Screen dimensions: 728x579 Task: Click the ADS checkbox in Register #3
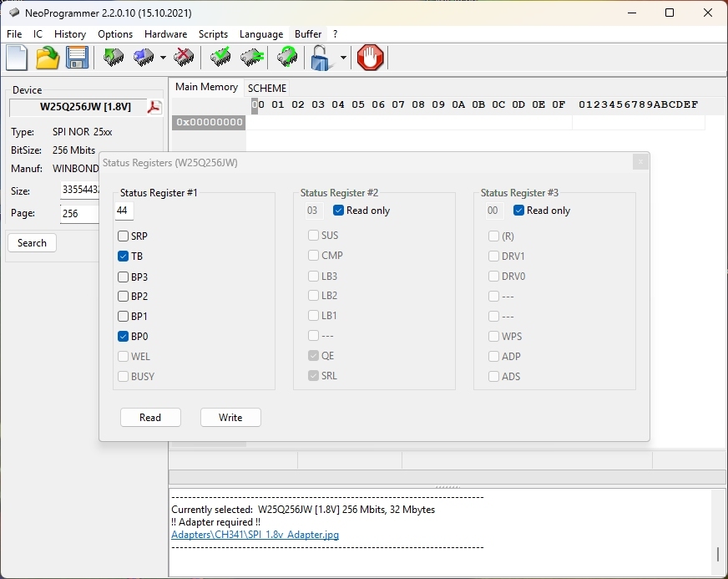[x=493, y=377]
